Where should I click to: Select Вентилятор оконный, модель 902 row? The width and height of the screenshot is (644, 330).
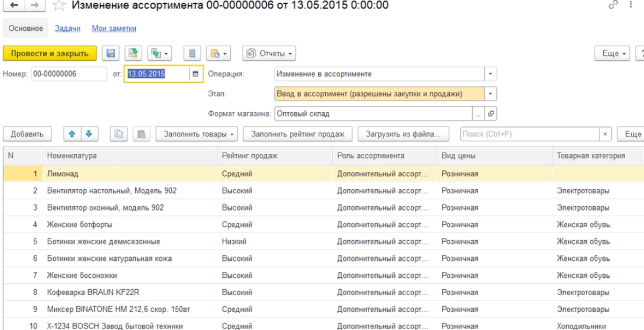[324, 207]
